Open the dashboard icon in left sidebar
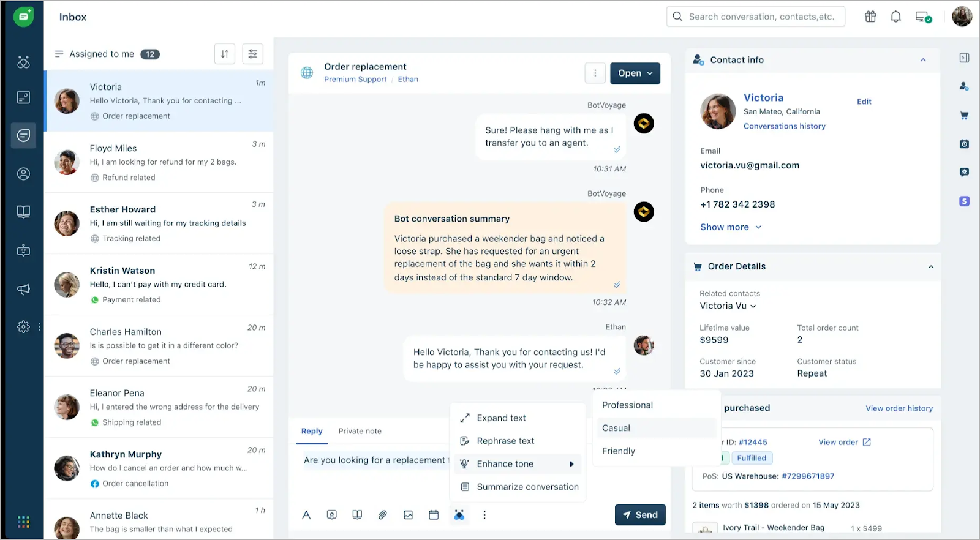 pyautogui.click(x=23, y=62)
